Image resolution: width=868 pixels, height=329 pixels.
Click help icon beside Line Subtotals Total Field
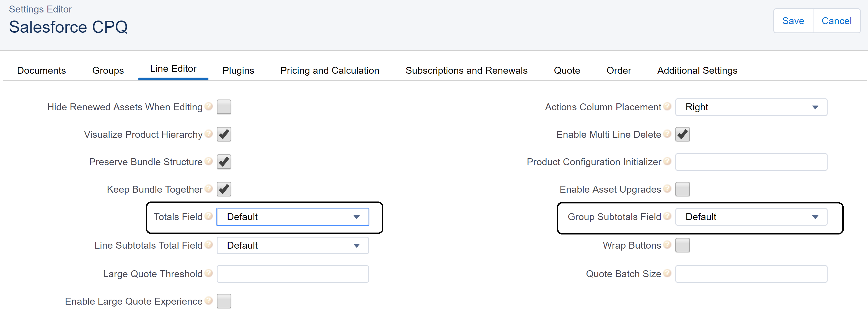point(209,244)
